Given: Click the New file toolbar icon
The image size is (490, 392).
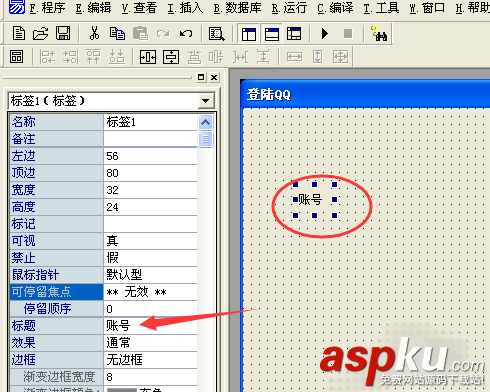Looking at the screenshot, I should 18,33.
